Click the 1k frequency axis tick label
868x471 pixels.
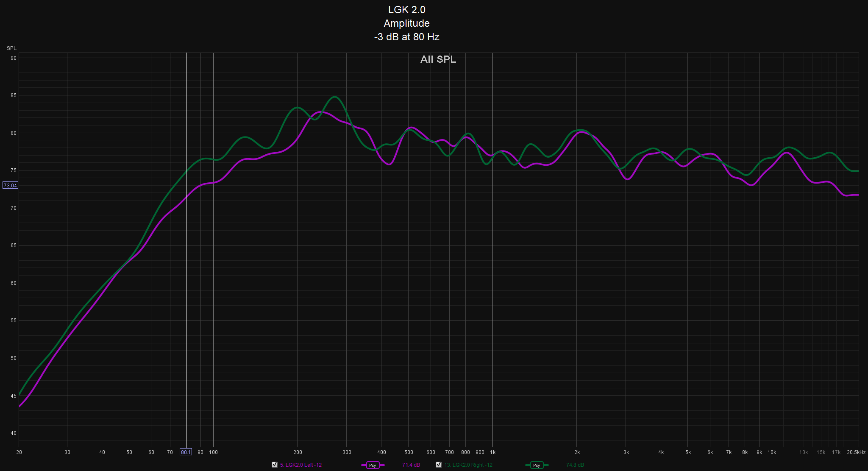tap(492, 452)
